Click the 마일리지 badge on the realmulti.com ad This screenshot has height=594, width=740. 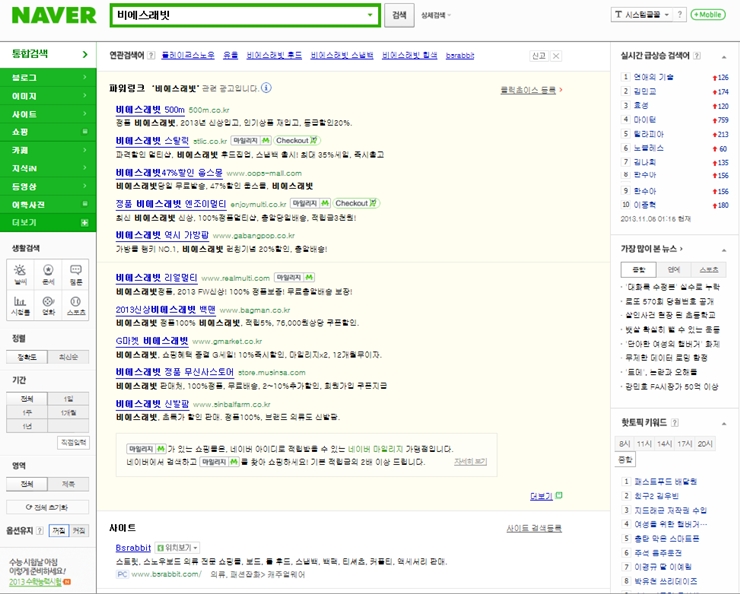tap(294, 277)
